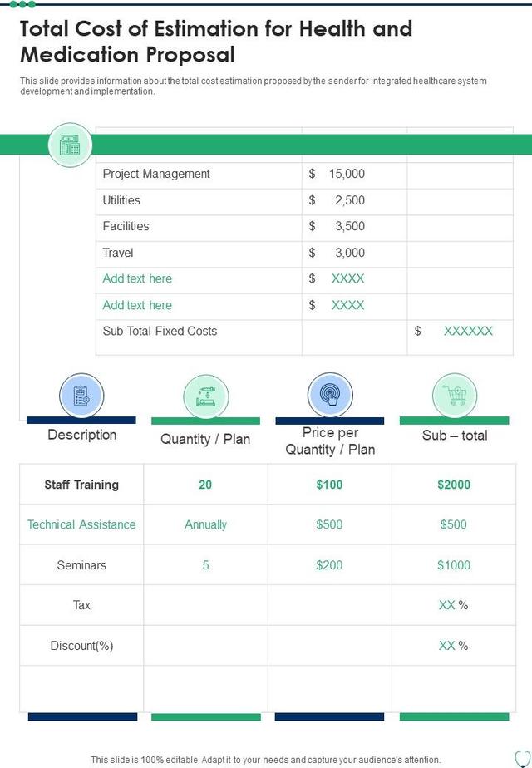The width and height of the screenshot is (532, 768).
Task: Select the 'Utilities' row label
Action: pos(121,200)
